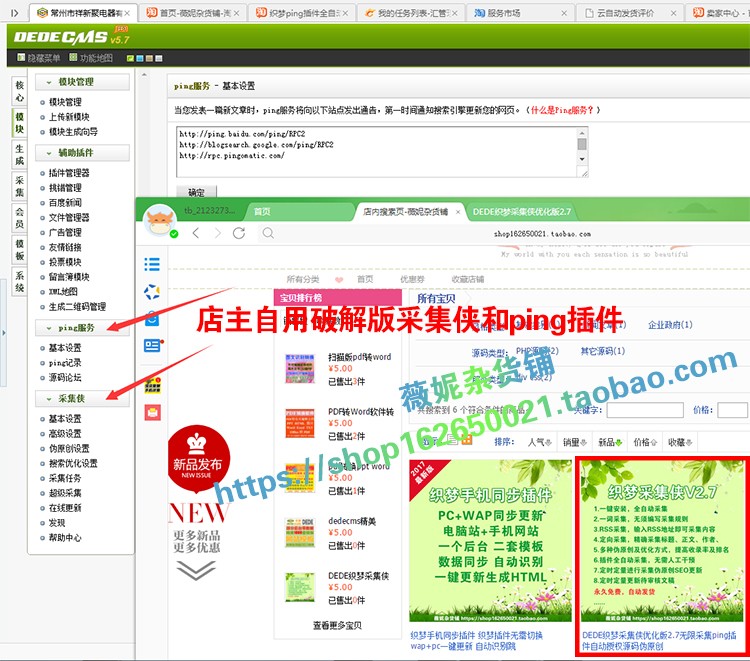The width and height of the screenshot is (750, 661).
Task: Click 收藏店铺 in shop navigation
Action: 468,279
